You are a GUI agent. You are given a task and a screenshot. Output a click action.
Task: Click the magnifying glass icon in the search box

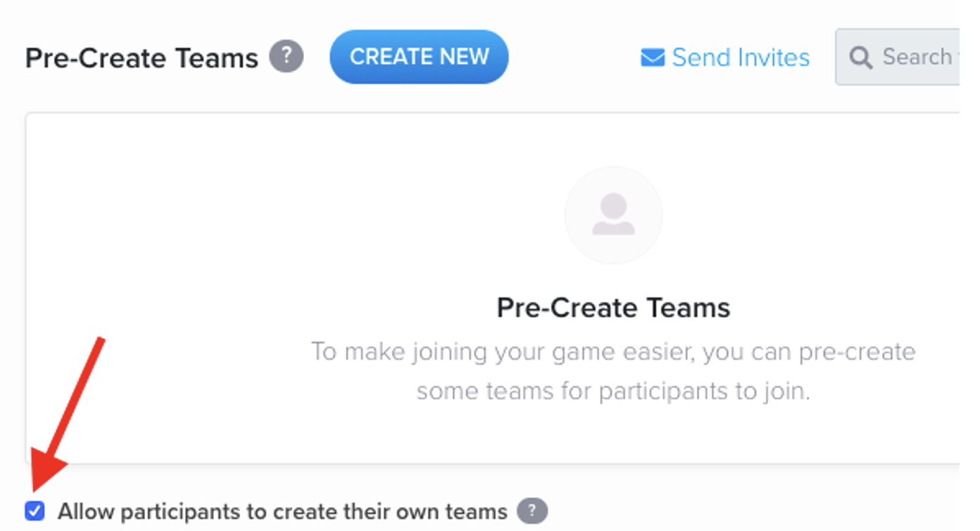[860, 58]
